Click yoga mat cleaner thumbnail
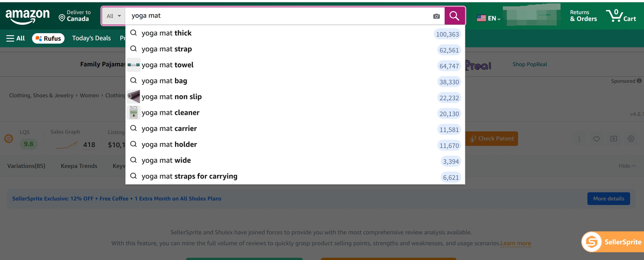This screenshot has width=644, height=260. 133,112
